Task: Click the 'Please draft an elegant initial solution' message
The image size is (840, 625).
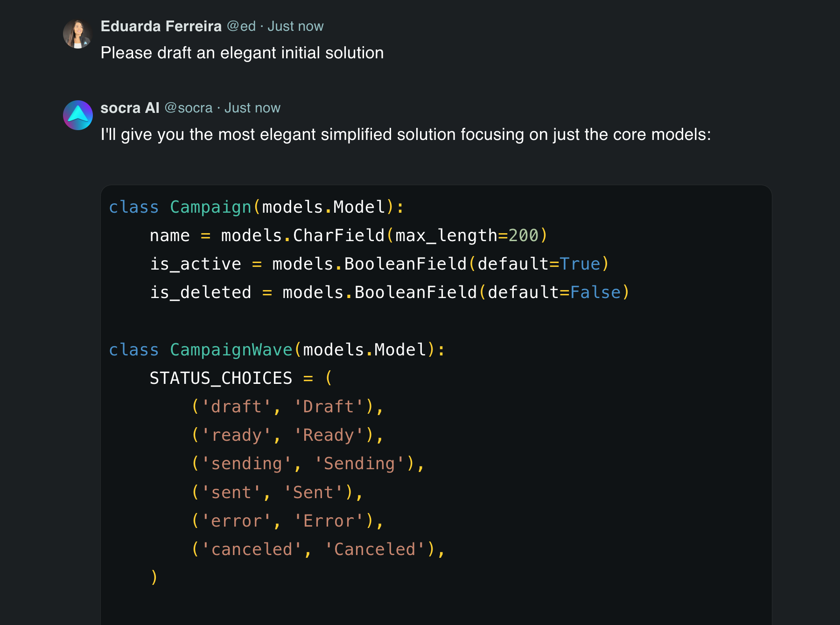Action: [x=242, y=53]
